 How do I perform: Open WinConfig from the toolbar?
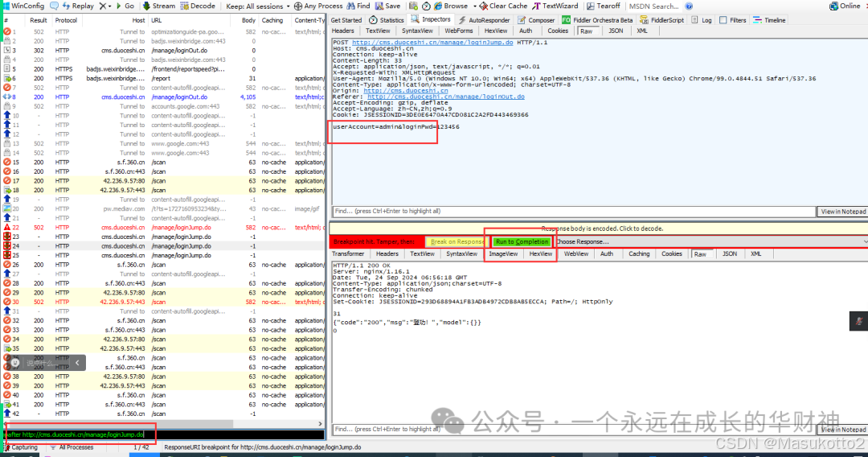(24, 6)
